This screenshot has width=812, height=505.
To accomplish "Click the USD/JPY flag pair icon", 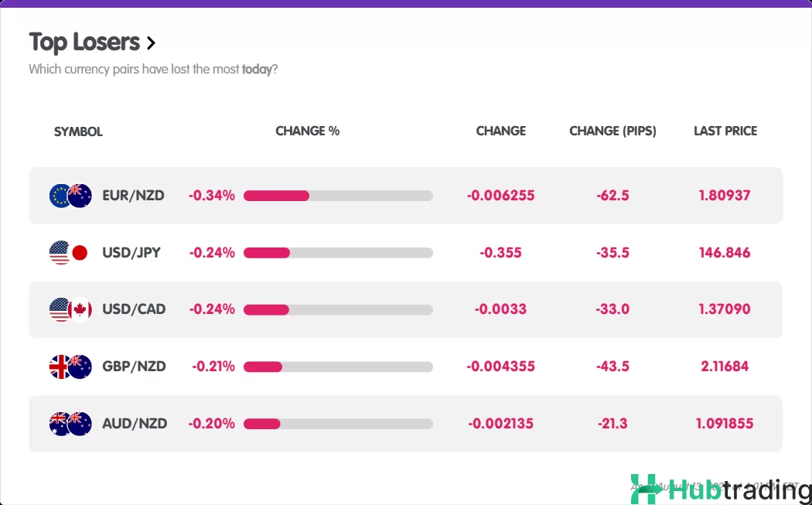I will point(69,253).
